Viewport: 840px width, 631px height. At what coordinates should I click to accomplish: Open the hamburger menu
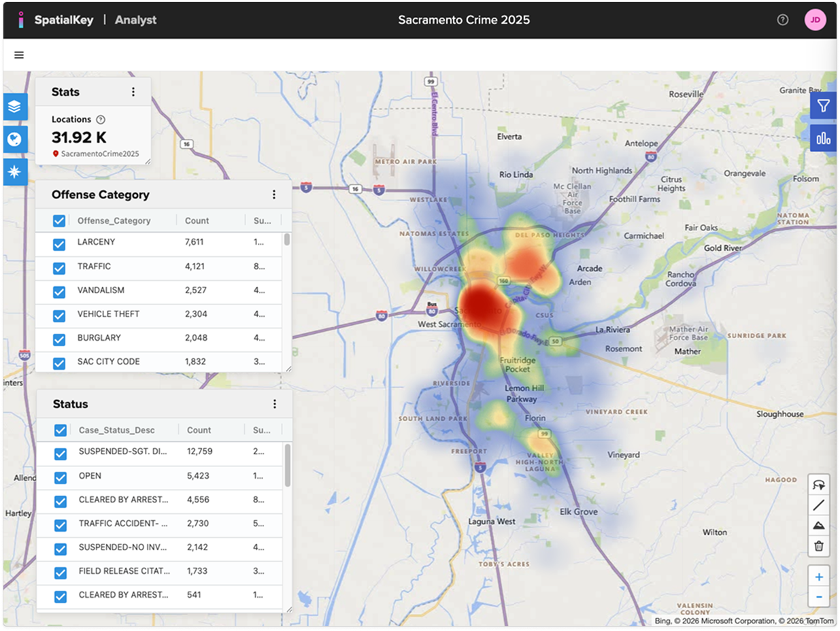pyautogui.click(x=19, y=55)
